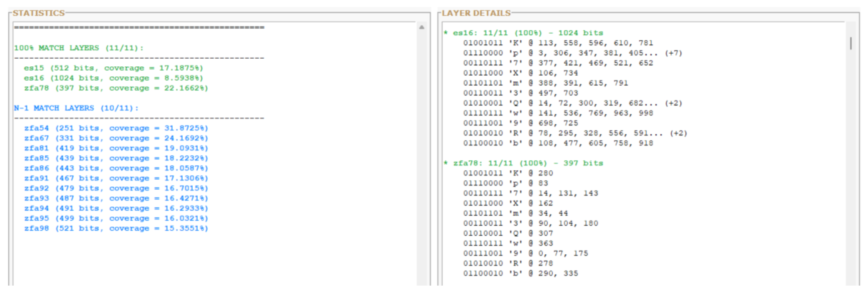Click the es15 512 bits layer entry

113,68
